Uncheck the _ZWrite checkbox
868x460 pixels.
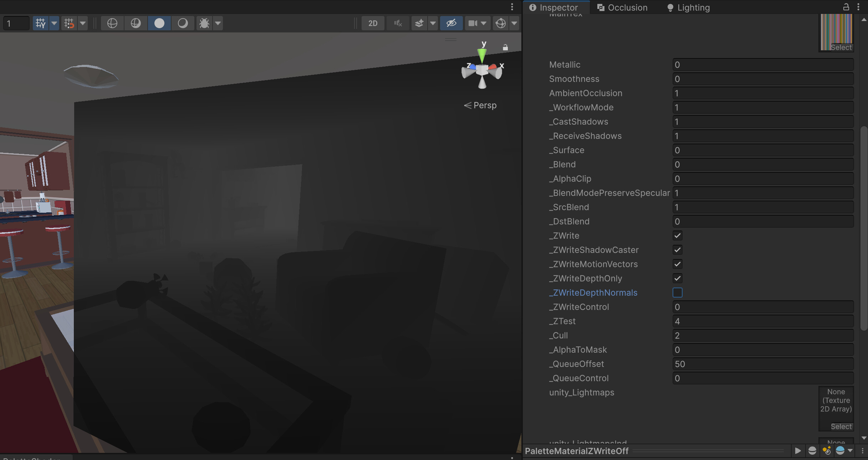click(678, 236)
